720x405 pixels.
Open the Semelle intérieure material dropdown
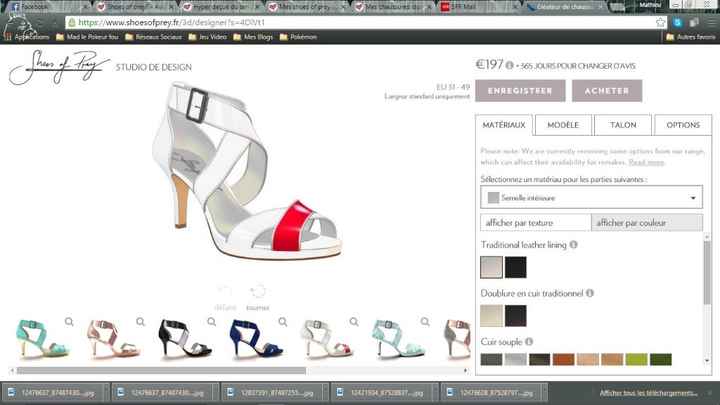591,198
